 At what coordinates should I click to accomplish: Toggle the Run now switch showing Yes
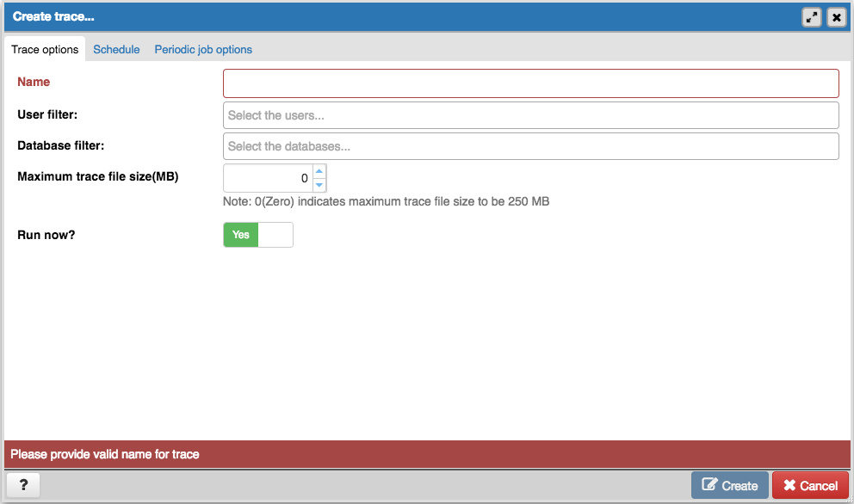click(x=241, y=235)
